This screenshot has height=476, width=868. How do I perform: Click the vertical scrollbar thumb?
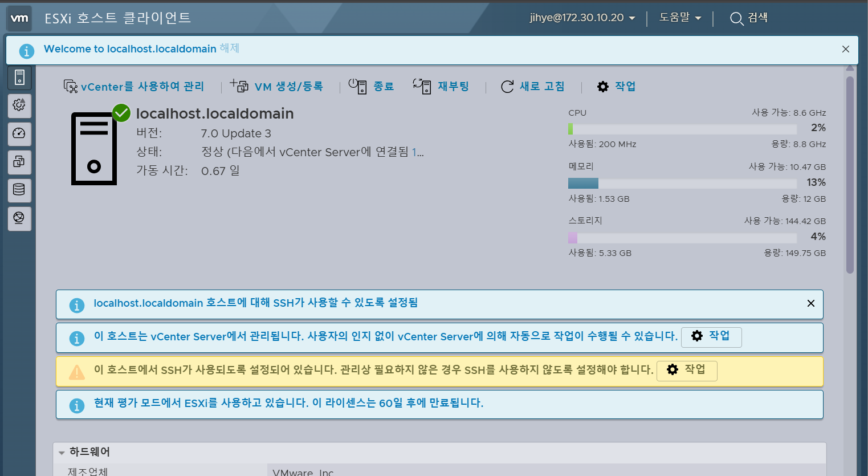[x=850, y=175]
